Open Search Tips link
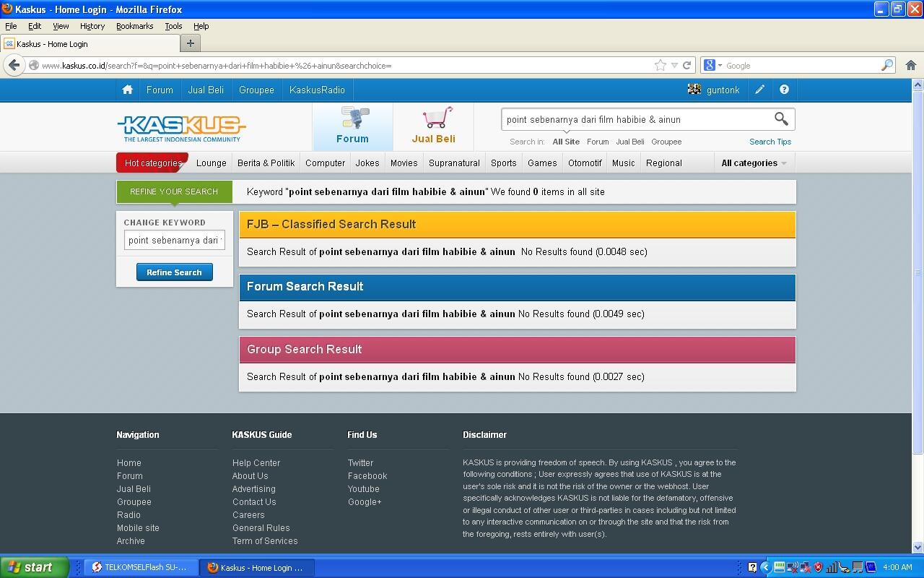Viewport: 924px width, 578px height. tap(770, 142)
